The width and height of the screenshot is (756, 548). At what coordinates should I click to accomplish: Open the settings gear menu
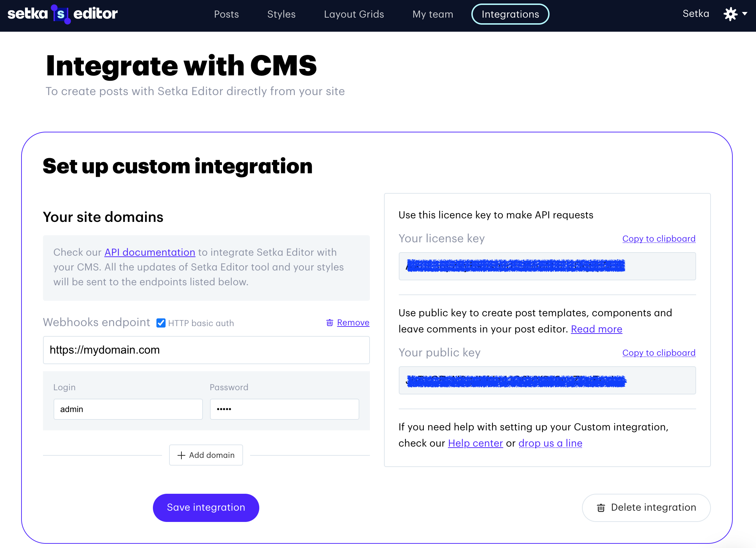(730, 14)
